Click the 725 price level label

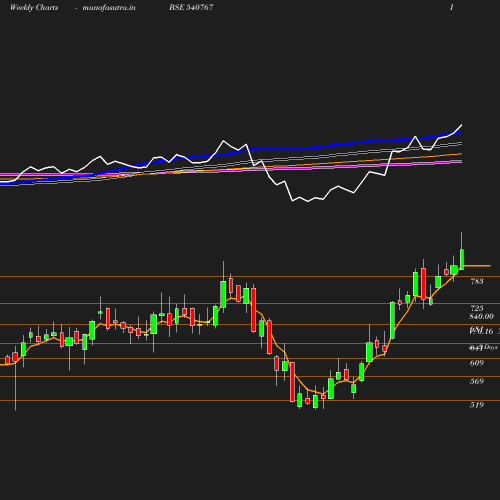(477, 308)
